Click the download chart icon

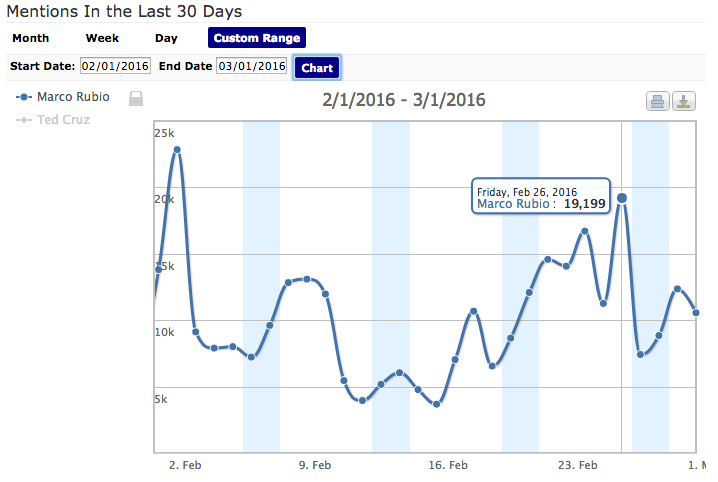click(684, 101)
